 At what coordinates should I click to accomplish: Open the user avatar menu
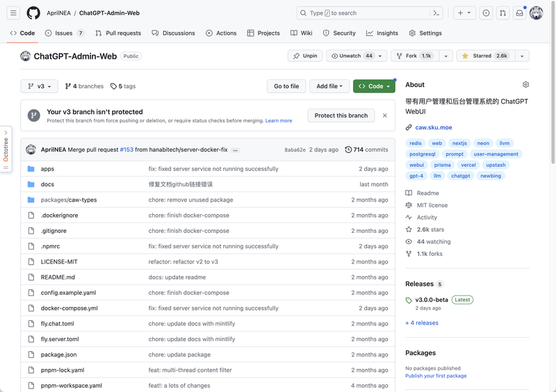tap(536, 13)
